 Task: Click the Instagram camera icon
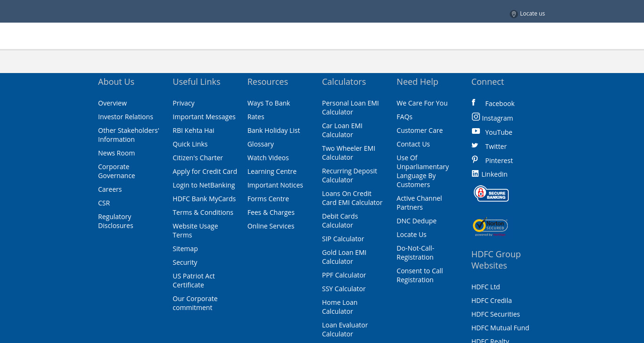coord(476,116)
